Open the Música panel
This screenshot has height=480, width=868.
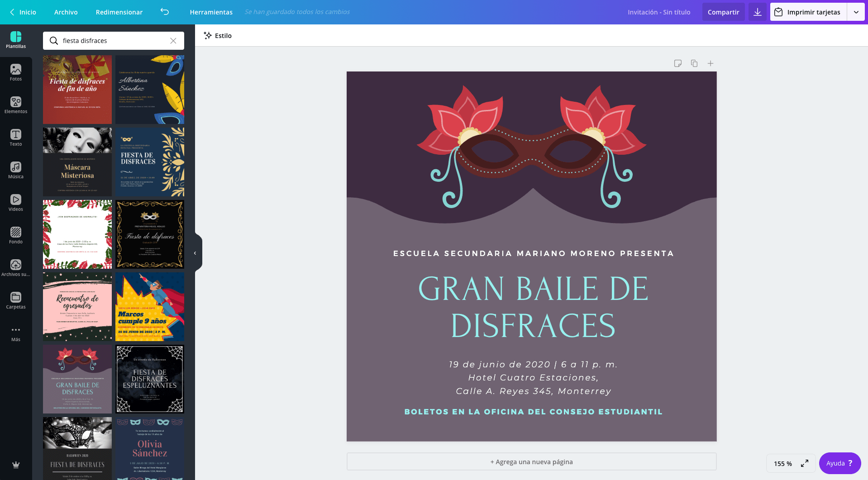[16, 170]
